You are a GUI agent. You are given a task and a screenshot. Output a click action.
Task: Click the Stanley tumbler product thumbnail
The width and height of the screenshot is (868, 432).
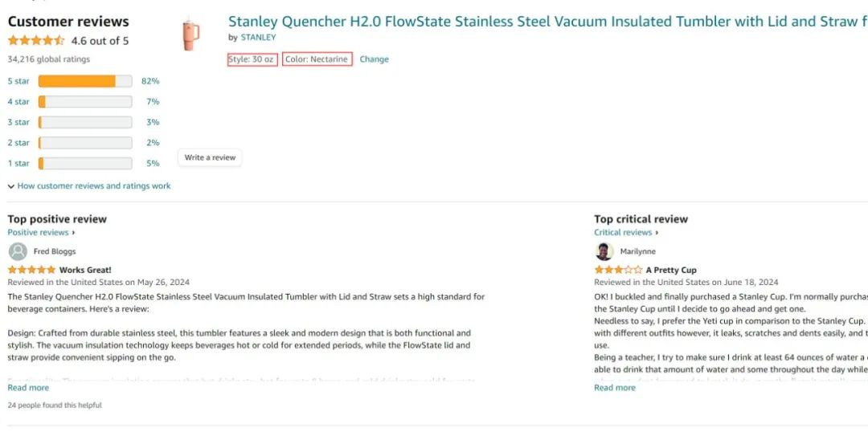pos(190,35)
